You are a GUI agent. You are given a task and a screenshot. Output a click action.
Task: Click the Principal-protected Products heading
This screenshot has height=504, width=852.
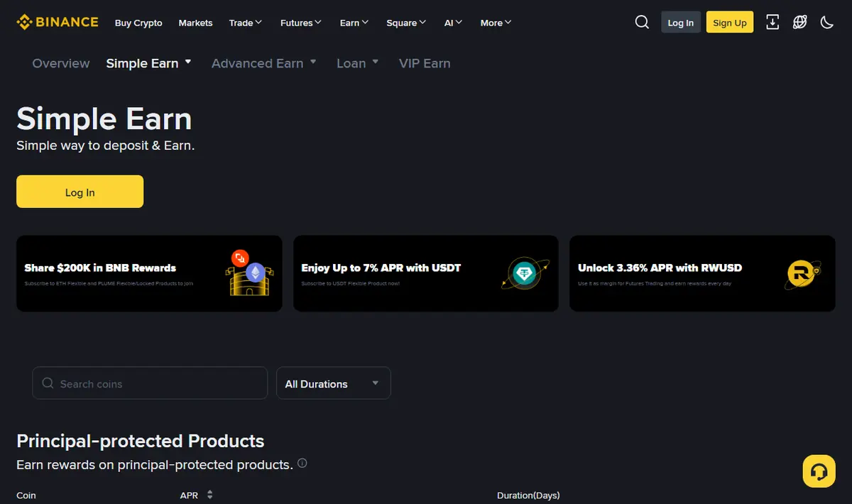coord(141,441)
